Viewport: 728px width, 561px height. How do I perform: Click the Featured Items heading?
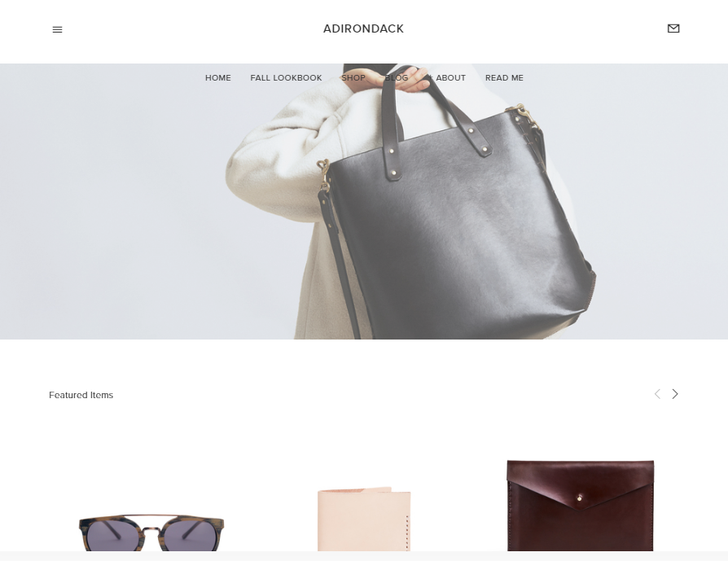click(x=81, y=395)
